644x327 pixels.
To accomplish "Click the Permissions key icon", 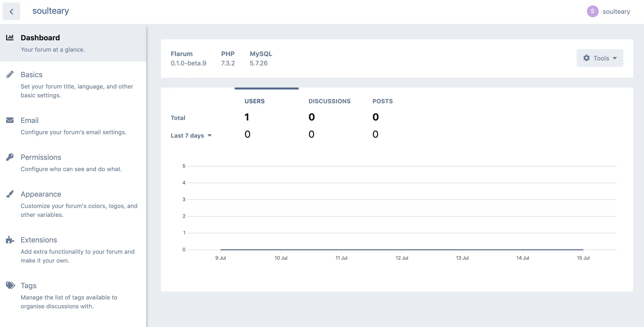I will pos(10,157).
